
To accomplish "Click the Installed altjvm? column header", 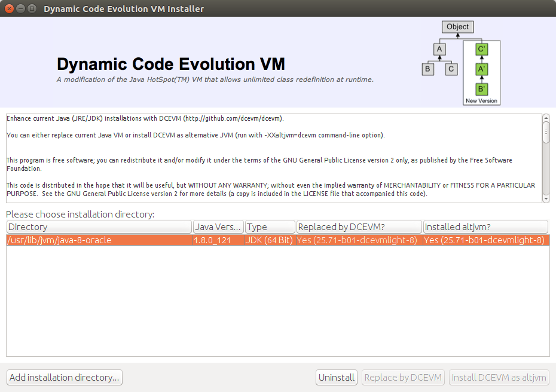I will pos(485,227).
